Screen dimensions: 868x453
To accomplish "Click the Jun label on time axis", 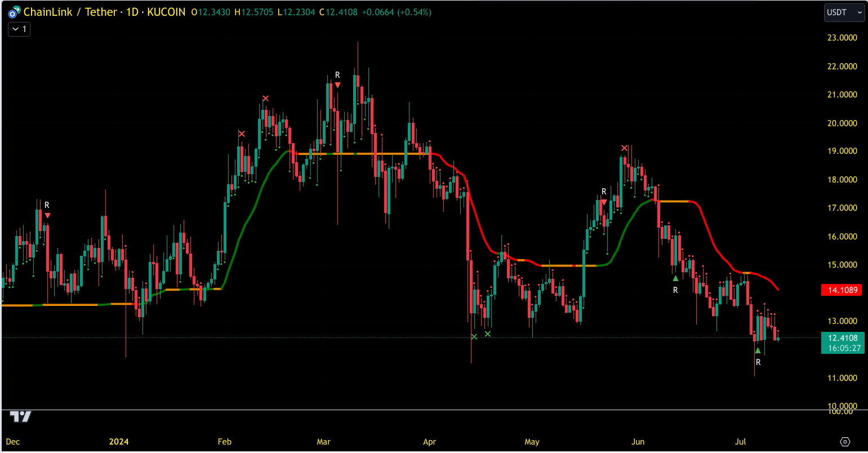I will point(638,442).
